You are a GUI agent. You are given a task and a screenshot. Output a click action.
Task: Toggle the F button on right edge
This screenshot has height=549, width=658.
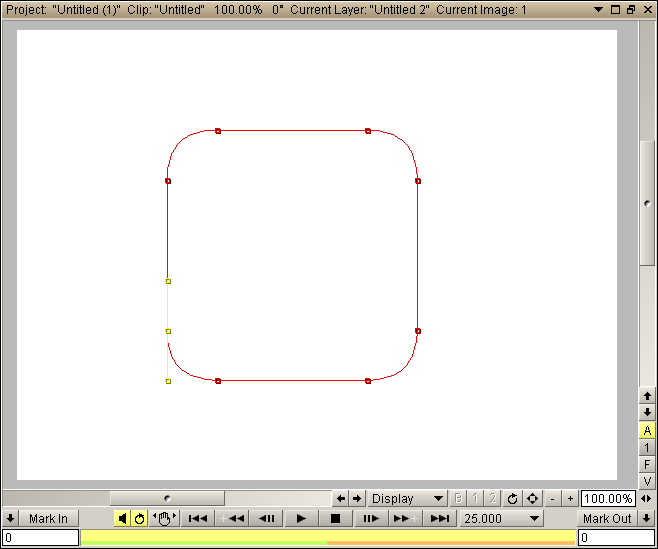[647, 464]
